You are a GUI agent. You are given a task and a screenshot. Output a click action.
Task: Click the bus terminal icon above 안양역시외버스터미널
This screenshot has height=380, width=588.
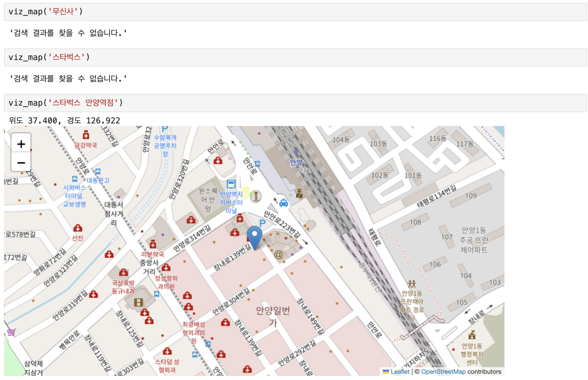tap(231, 184)
